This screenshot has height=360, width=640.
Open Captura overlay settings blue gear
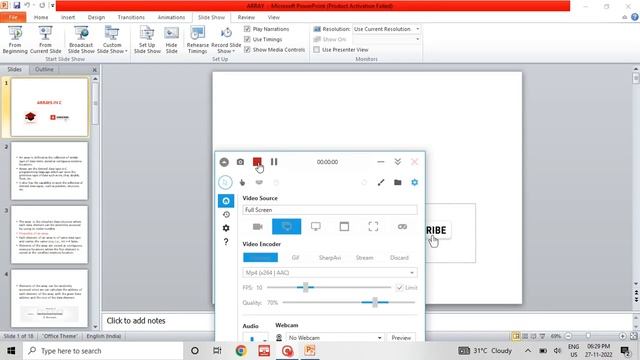[415, 182]
